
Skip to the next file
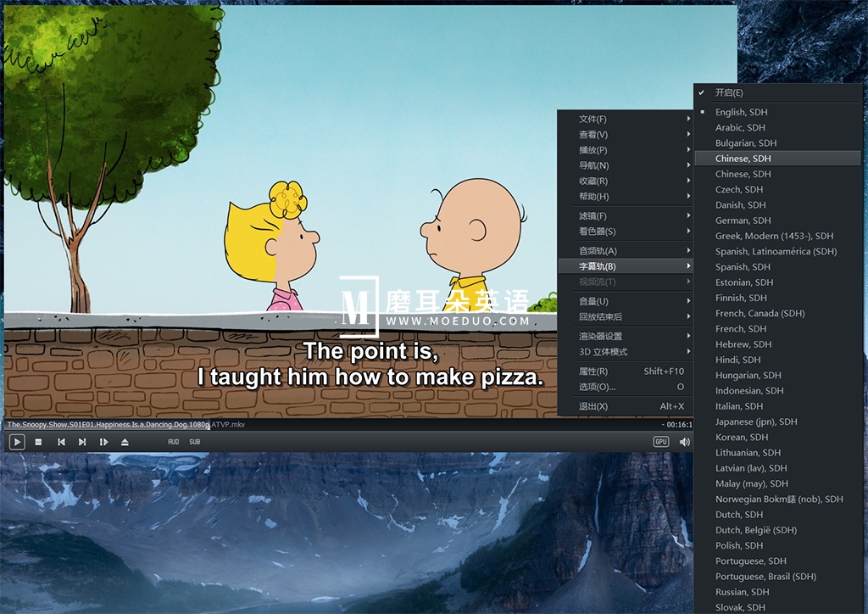pos(82,442)
